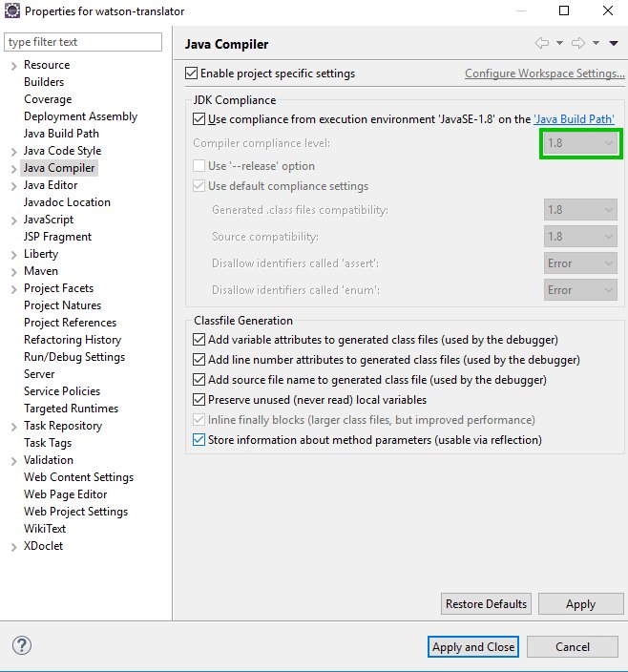Viewport: 628px width, 672px height.
Task: Toggle Enable project specific settings checkbox
Action: click(x=192, y=73)
